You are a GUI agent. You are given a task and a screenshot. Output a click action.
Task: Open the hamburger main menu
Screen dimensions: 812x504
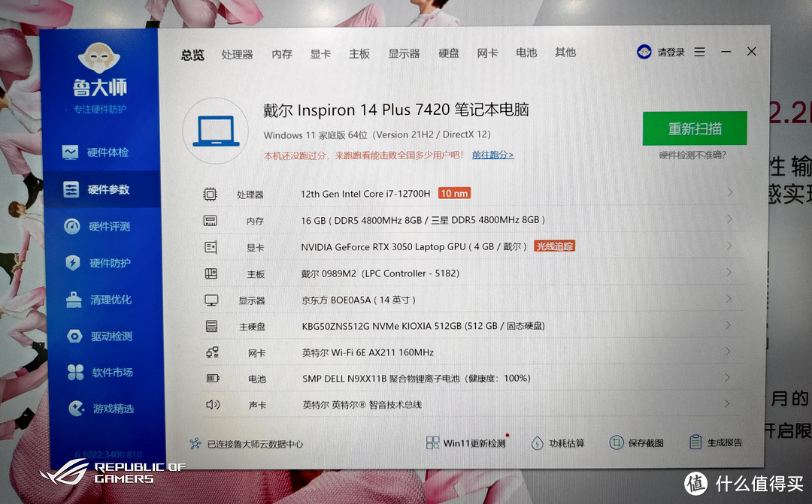[x=700, y=52]
